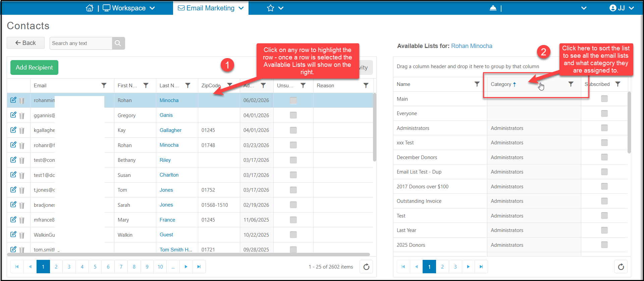Screen dimensions: 644x281
Task: Expand the favorites dropdown chevron
Action: point(281,8)
